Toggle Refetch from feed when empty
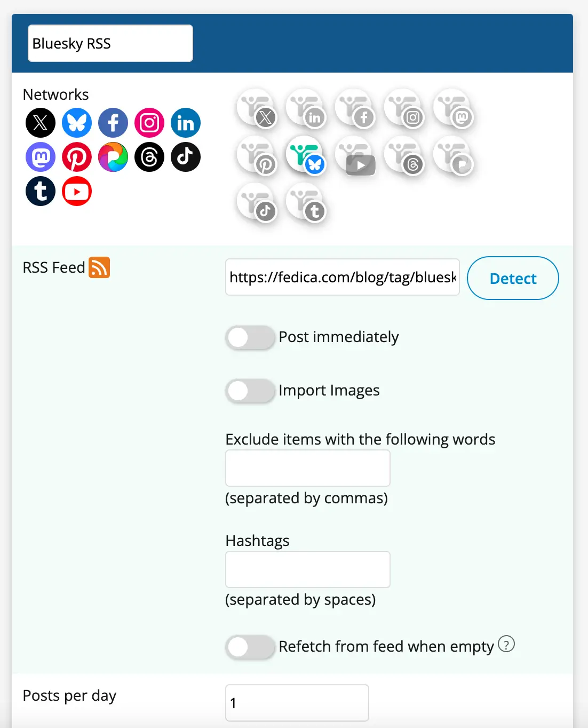Viewport: 588px width, 728px height. click(x=250, y=647)
